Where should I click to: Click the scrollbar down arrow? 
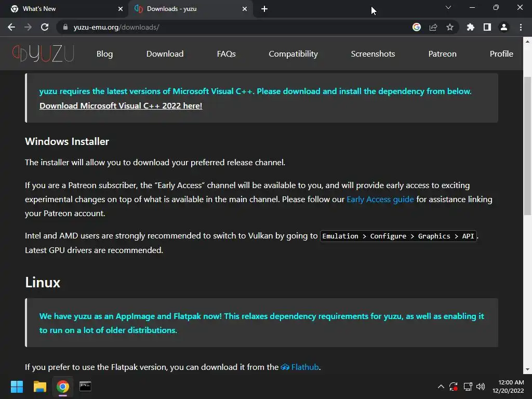(527, 369)
